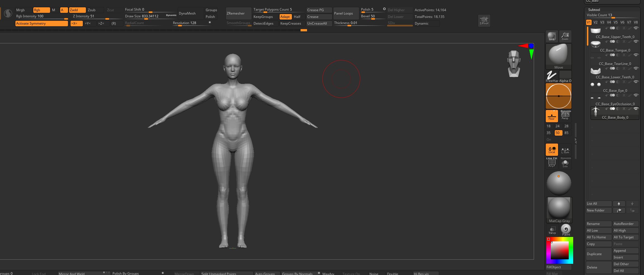Open the Move brush thumbnail
The height and width of the screenshot is (275, 644).
559,57
